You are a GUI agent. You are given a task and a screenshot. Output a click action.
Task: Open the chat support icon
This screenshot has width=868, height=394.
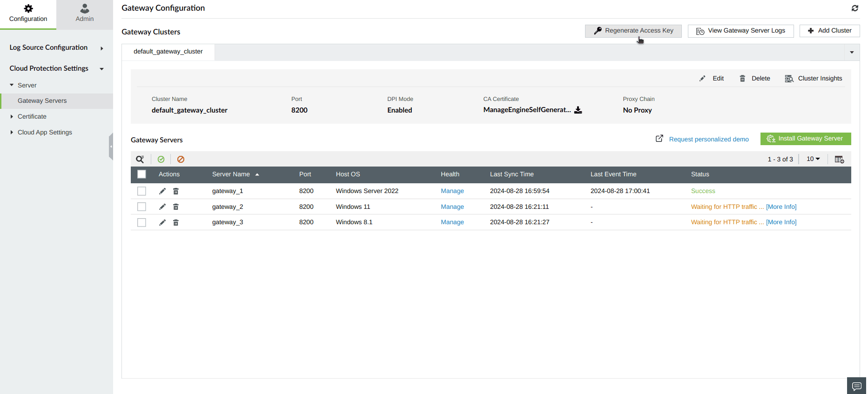point(856,386)
